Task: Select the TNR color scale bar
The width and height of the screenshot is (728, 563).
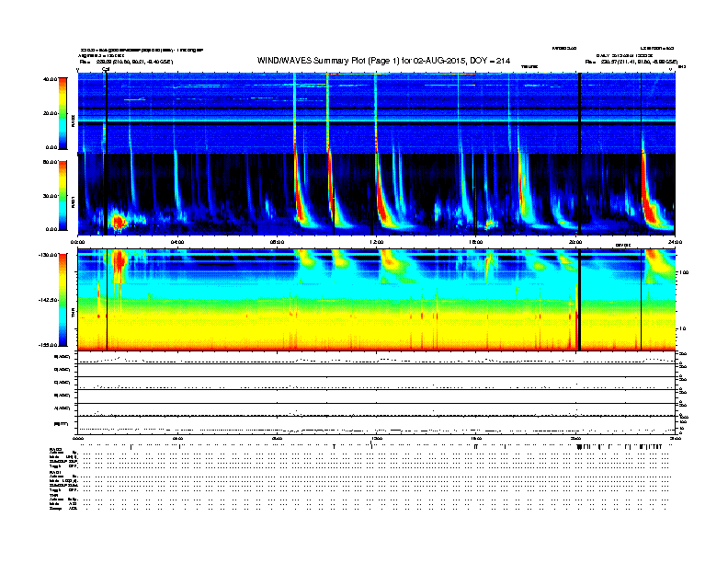Action: click(63, 300)
